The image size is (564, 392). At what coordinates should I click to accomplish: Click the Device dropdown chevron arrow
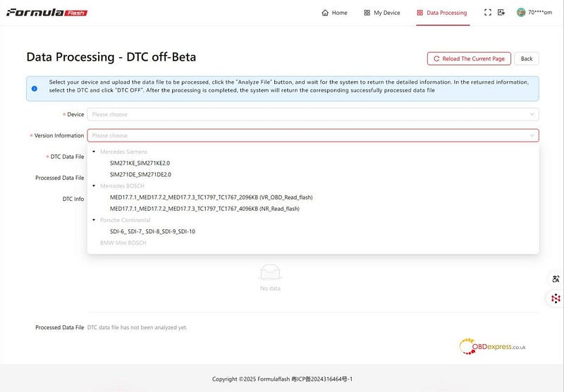tap(532, 114)
